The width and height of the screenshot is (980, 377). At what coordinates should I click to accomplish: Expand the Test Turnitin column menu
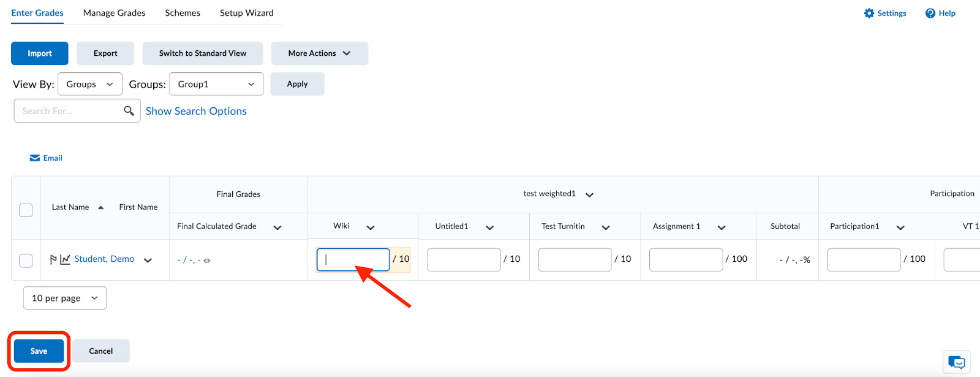click(x=606, y=227)
